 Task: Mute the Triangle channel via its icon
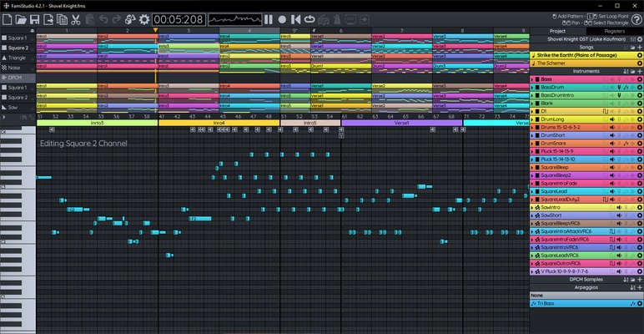point(4,58)
